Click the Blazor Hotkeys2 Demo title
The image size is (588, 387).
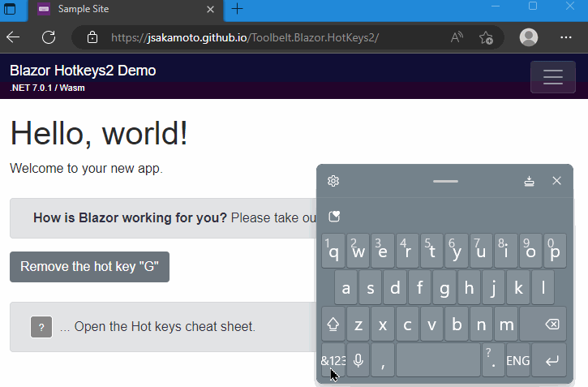point(83,71)
